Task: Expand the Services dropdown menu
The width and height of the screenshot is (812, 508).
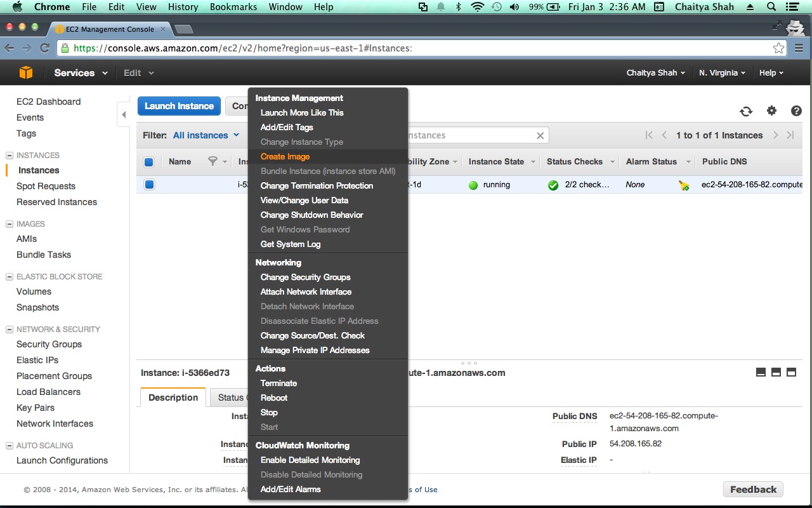Action: pos(81,73)
